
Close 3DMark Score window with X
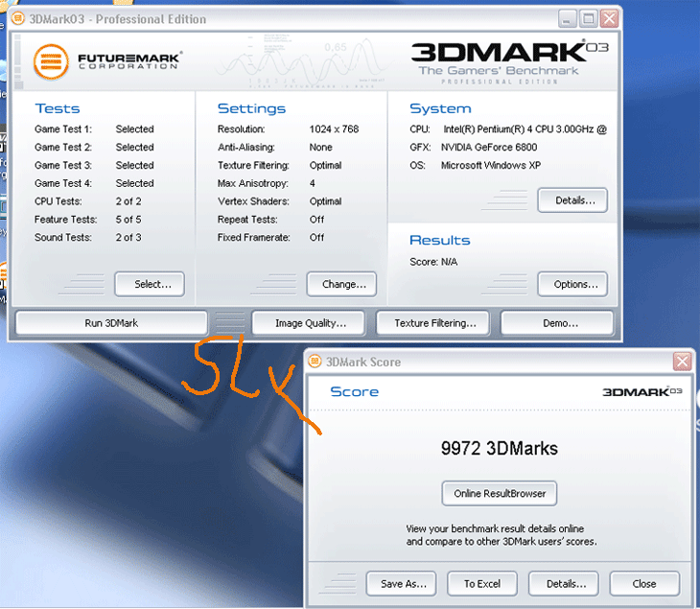(x=682, y=362)
